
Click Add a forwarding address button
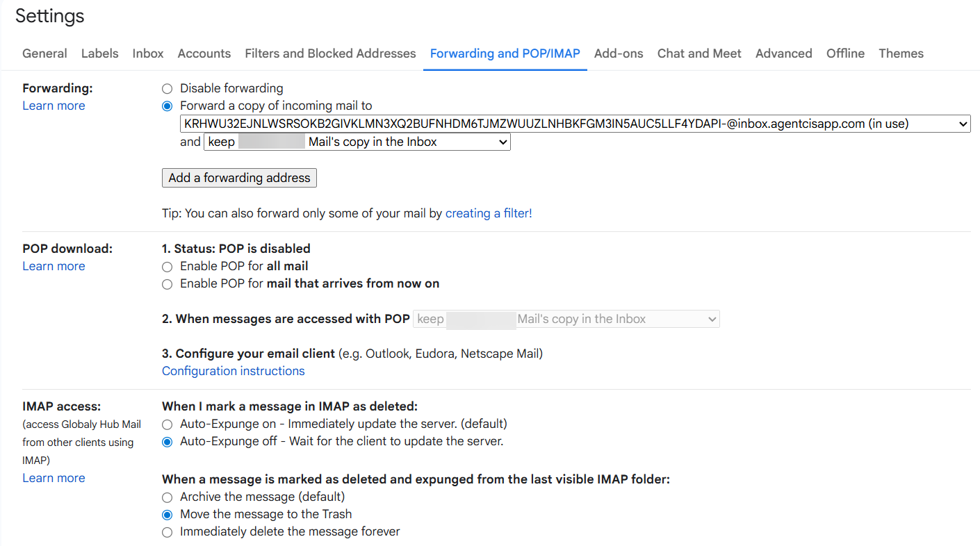(239, 178)
